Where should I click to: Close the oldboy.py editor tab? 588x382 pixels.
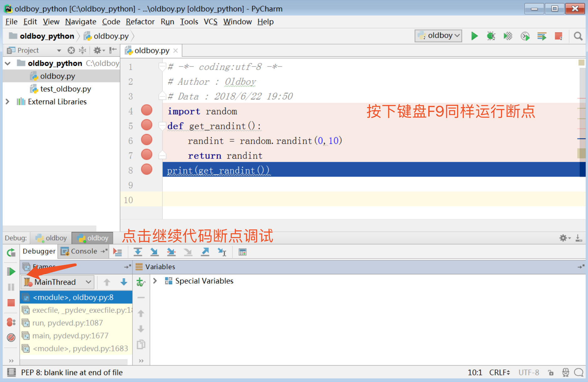click(x=176, y=50)
